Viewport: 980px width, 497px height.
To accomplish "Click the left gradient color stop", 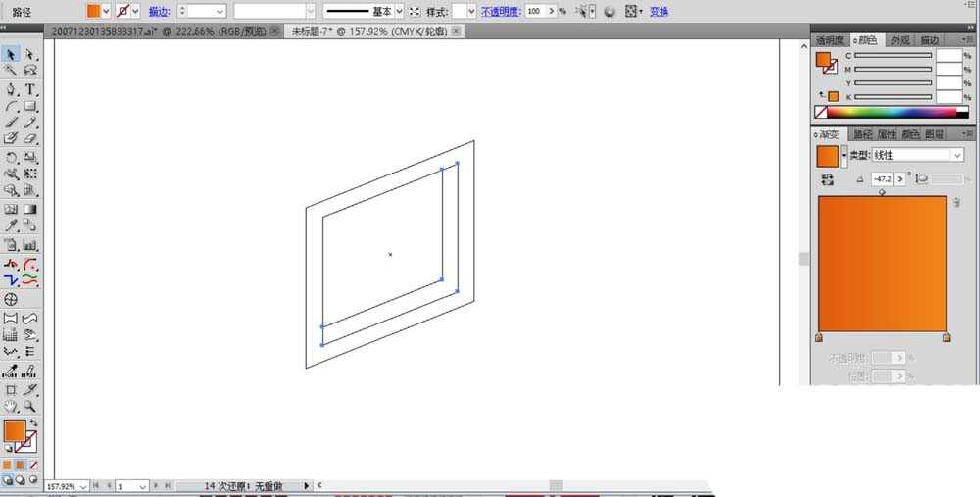I will pyautogui.click(x=819, y=338).
